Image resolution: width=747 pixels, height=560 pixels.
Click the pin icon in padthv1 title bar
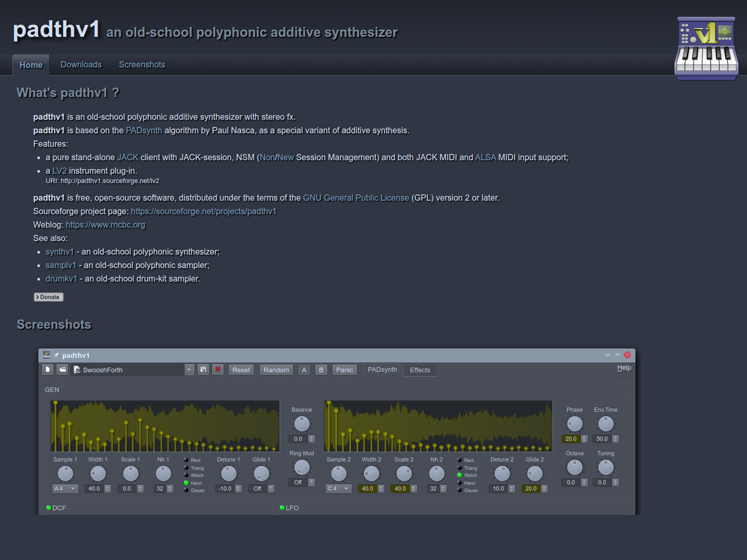[x=56, y=355]
